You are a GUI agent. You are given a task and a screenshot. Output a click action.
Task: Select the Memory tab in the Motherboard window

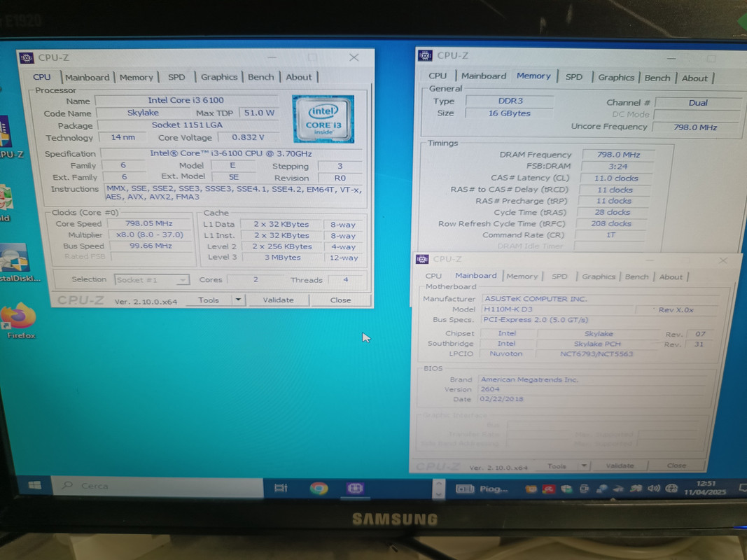pyautogui.click(x=522, y=276)
